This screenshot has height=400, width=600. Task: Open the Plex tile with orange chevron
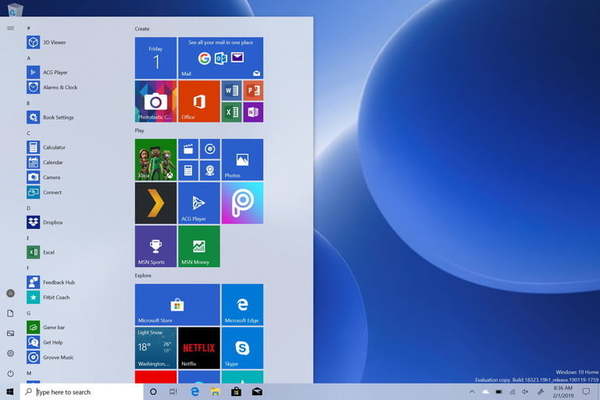(156, 203)
